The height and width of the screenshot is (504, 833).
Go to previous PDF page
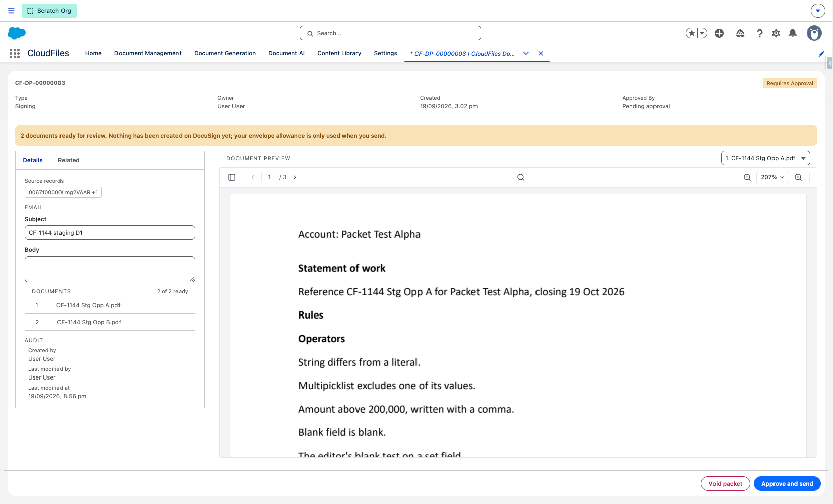(x=253, y=177)
